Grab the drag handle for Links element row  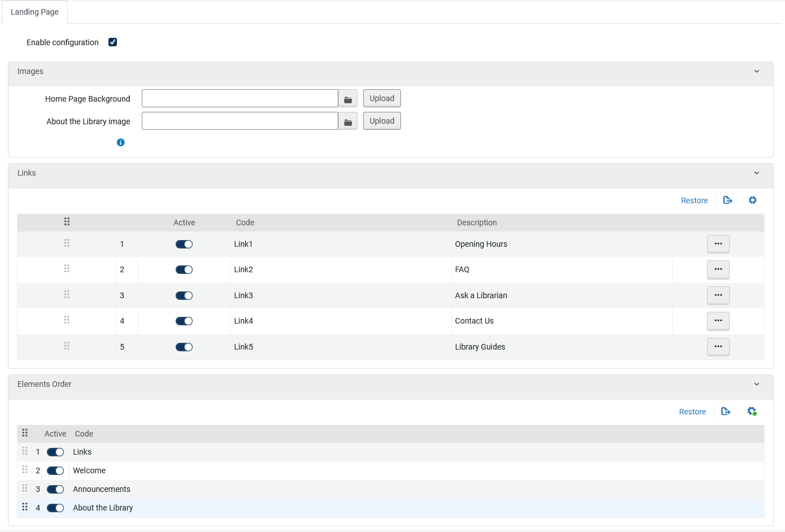[25, 451]
